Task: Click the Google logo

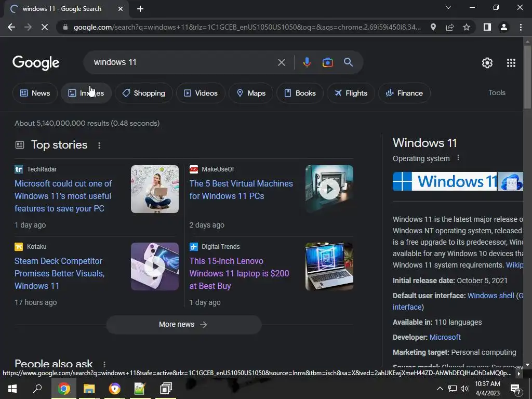Action: (x=36, y=63)
